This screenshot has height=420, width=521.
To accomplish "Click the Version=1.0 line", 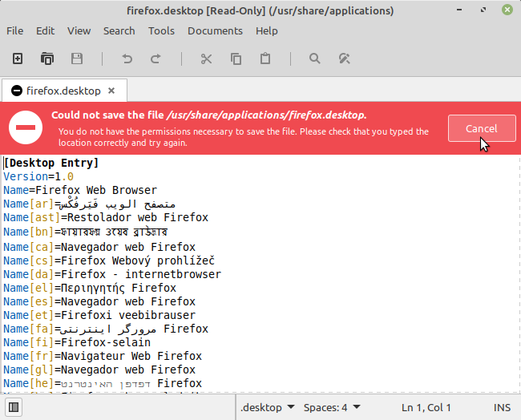I will click(x=38, y=177).
